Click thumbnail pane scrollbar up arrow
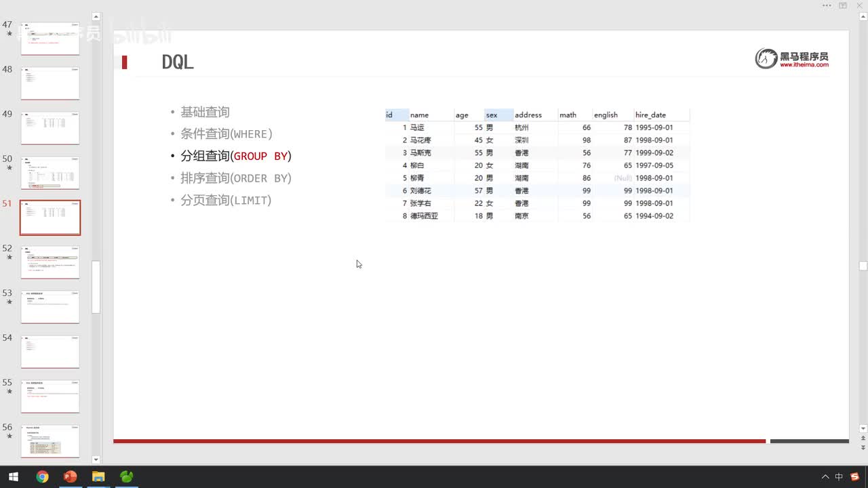 coord(96,17)
